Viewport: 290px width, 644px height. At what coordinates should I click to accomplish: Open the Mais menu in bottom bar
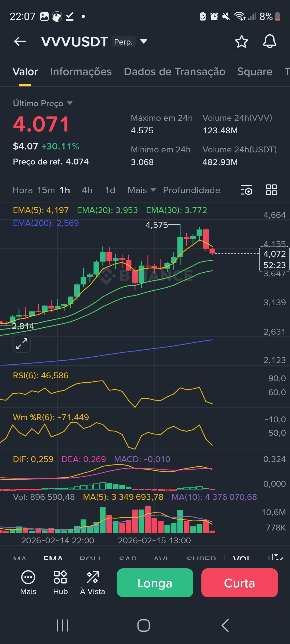point(28,583)
